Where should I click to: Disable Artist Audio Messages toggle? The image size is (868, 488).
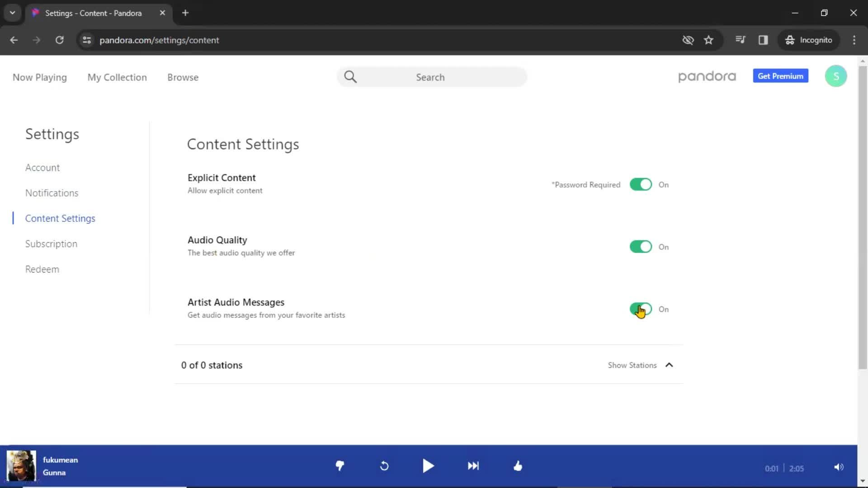click(x=641, y=309)
